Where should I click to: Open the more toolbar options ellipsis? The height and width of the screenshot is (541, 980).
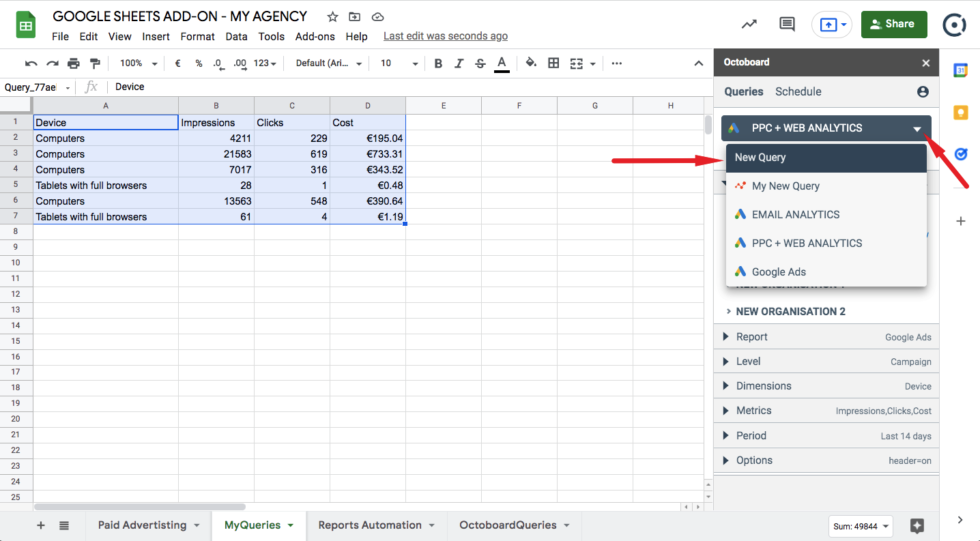point(617,63)
